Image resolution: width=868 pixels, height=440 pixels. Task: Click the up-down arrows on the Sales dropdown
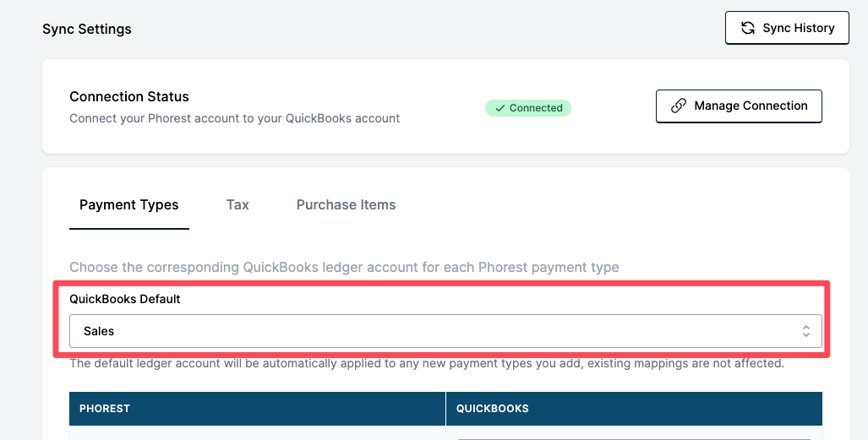point(806,331)
